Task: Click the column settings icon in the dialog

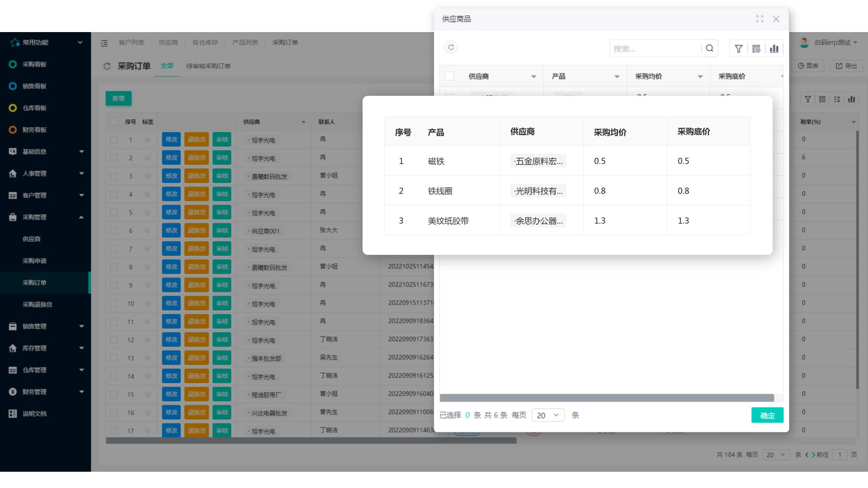Action: tap(756, 48)
